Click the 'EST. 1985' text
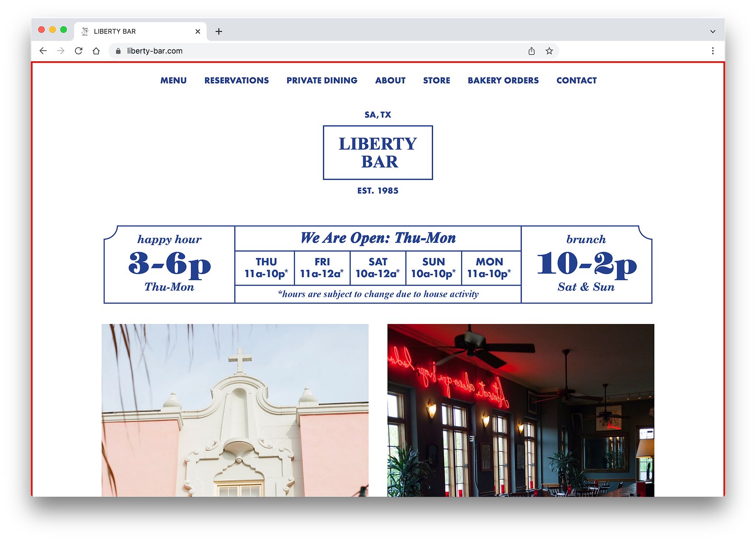This screenshot has height=541, width=756. click(x=378, y=191)
